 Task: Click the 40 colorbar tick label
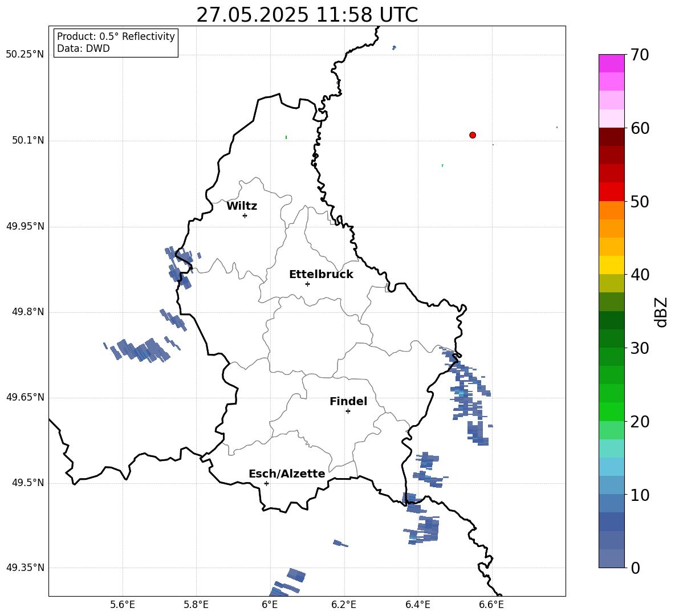[x=640, y=275]
